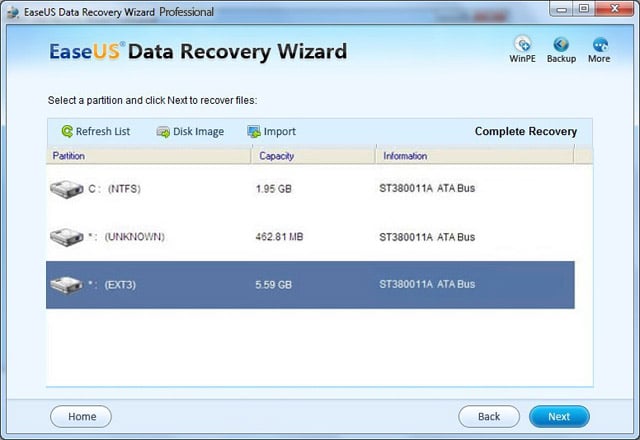
Task: Click the 5.59 GB capacity cell
Action: tap(273, 284)
